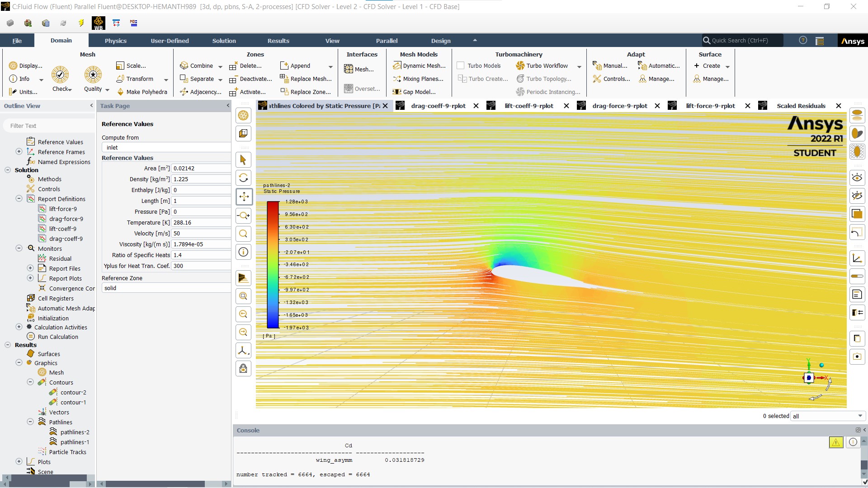
Task: Click the Check mesh icon
Action: tap(60, 75)
